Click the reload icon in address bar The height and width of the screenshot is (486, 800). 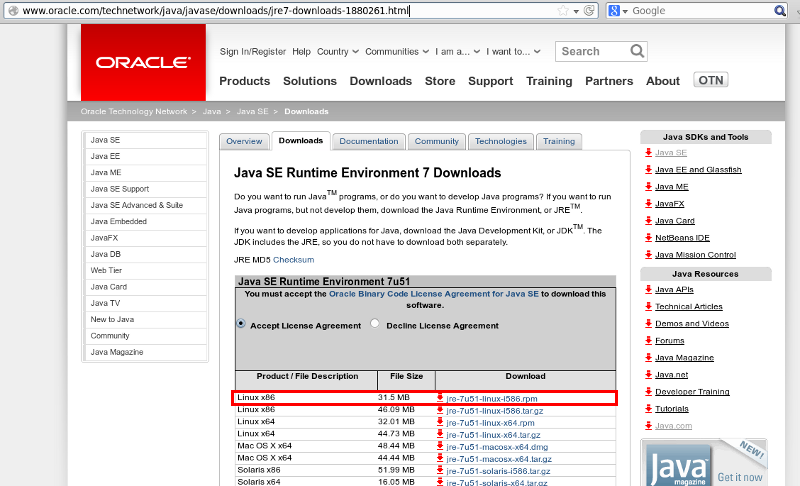[589, 10]
